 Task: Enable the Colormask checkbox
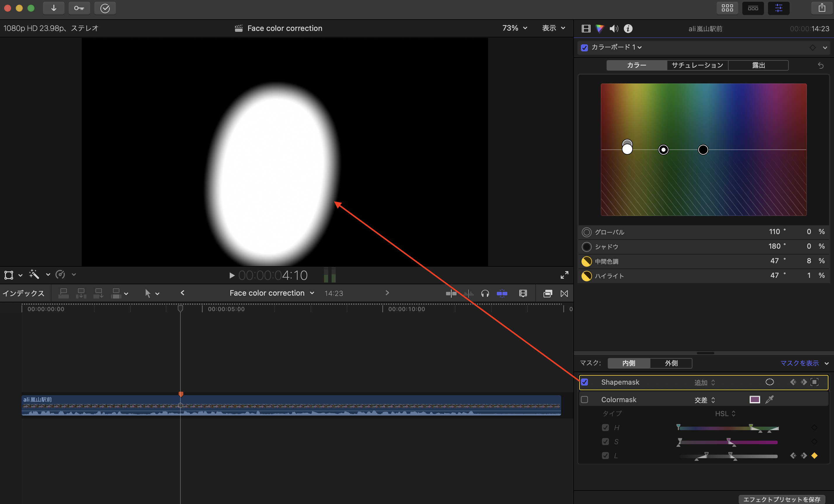click(x=584, y=400)
